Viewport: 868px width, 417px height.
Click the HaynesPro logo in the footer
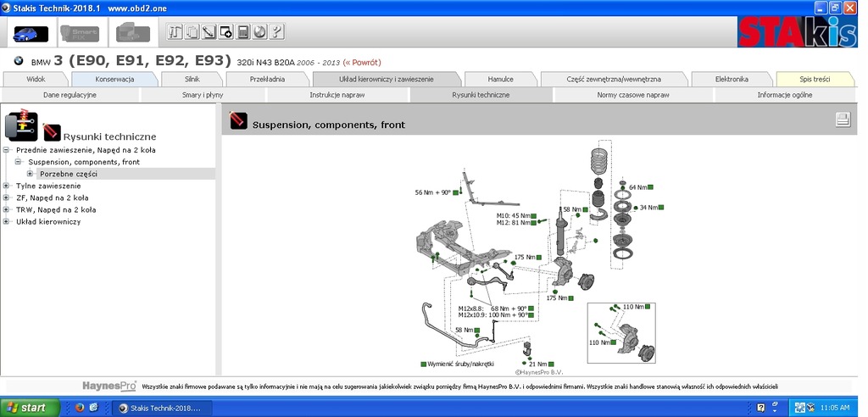109,386
